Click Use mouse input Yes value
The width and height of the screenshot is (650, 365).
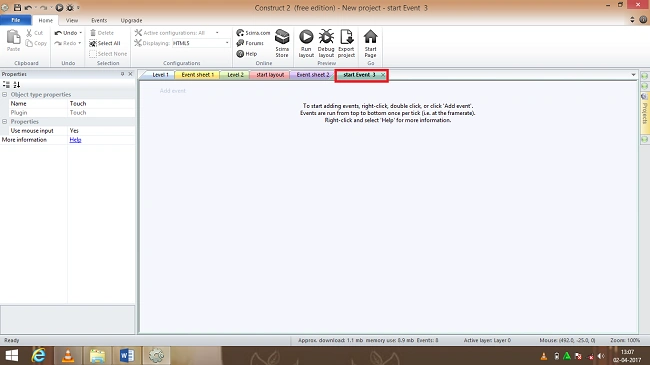click(x=102, y=131)
